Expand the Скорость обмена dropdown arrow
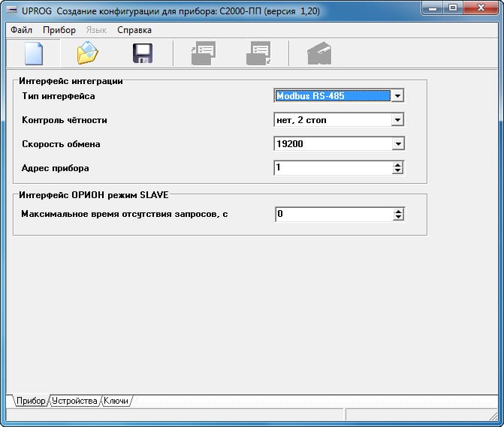 pyautogui.click(x=398, y=144)
